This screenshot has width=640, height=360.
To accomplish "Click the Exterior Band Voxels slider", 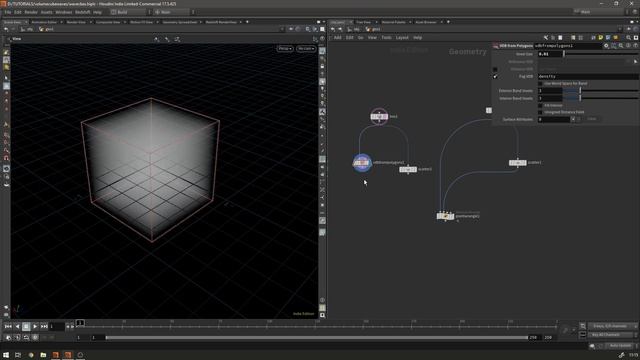I will tap(600, 91).
